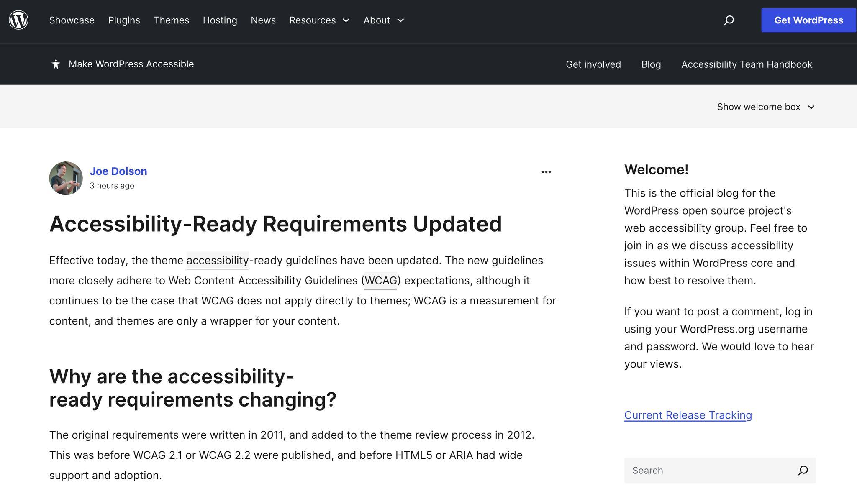Submit search with sidebar magnifier icon
This screenshot has height=504, width=857.
tap(803, 471)
